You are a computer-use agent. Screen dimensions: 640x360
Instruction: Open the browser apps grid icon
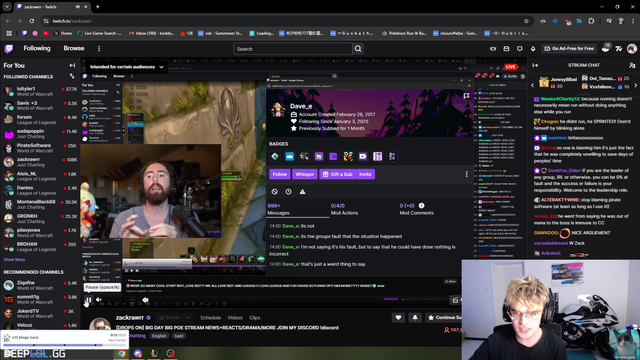click(x=9, y=33)
